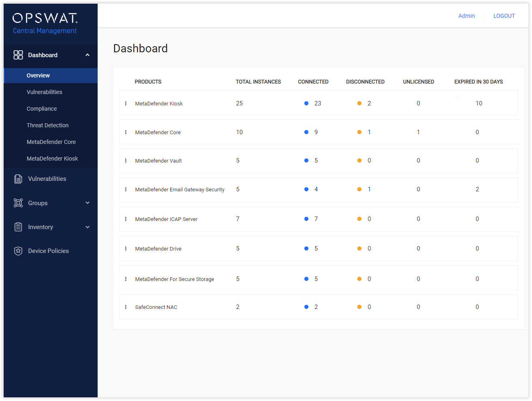Open the MetaDefender Kiosk row options menu
532x401 pixels.
(126, 103)
